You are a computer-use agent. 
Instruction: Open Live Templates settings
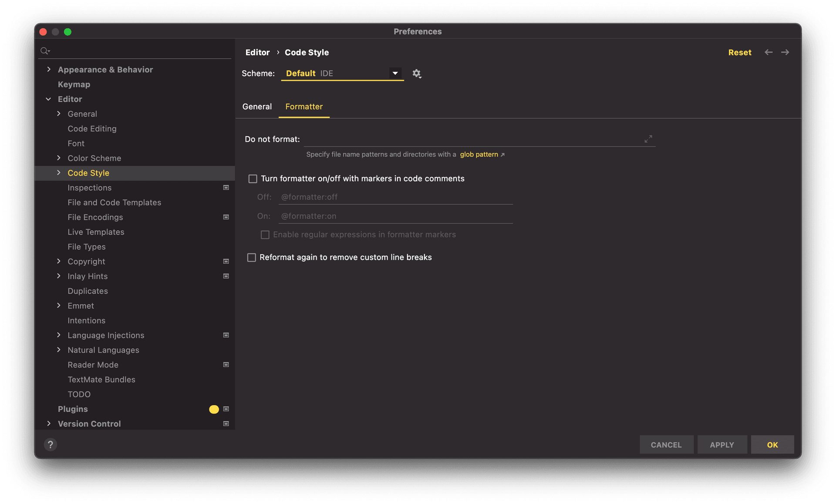[x=96, y=232]
